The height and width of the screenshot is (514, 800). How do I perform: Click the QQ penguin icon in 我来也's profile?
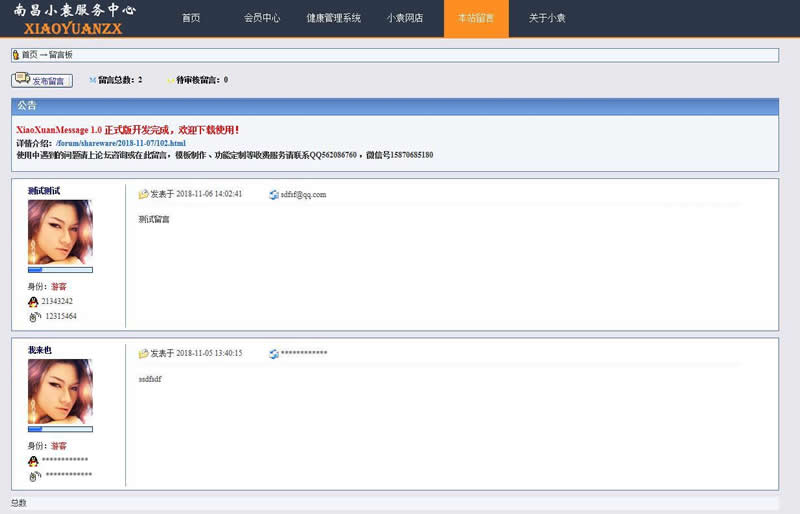[33, 460]
